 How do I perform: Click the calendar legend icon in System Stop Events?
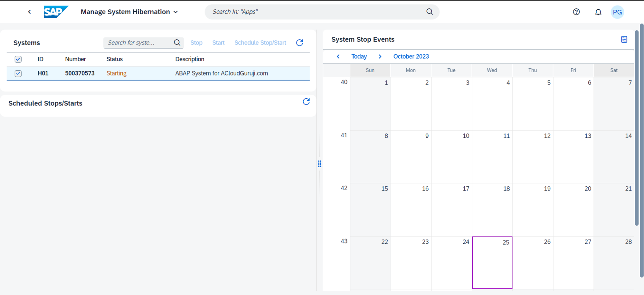tap(624, 39)
